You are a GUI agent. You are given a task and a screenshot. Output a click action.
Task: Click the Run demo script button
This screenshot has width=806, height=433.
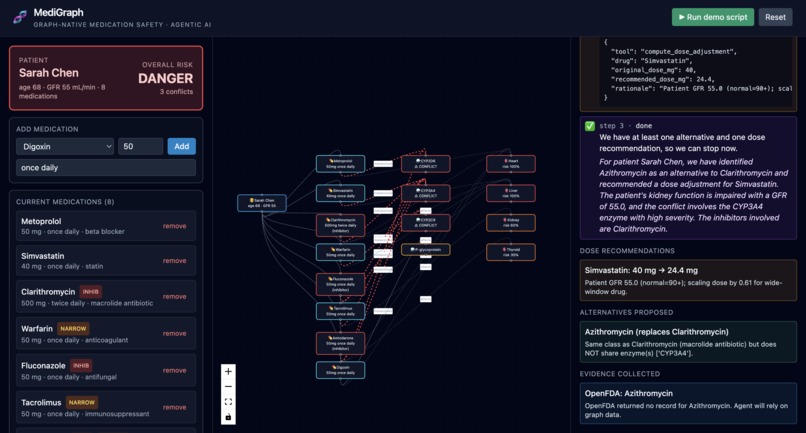pyautogui.click(x=712, y=17)
